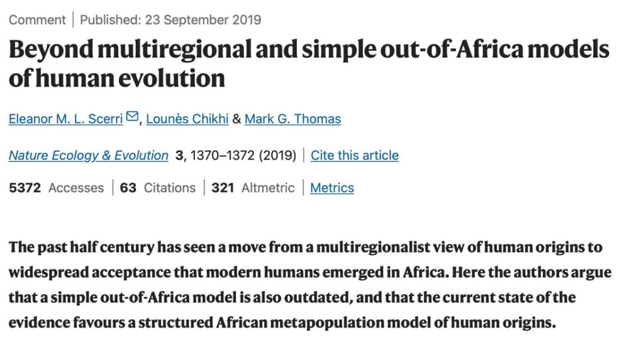Click the article title heading
Screen dimensions: 644x348
pyautogui.click(x=308, y=64)
